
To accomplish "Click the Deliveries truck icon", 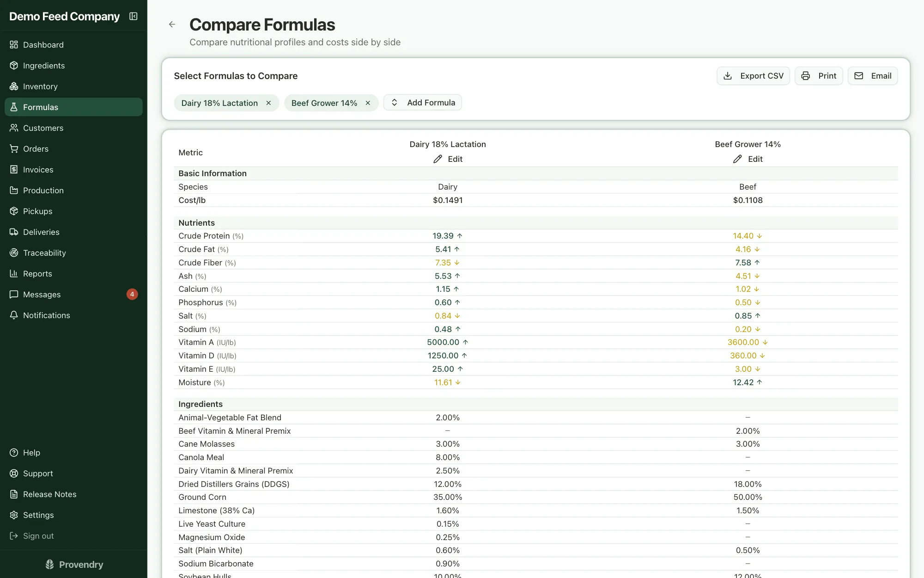I will pyautogui.click(x=14, y=232).
